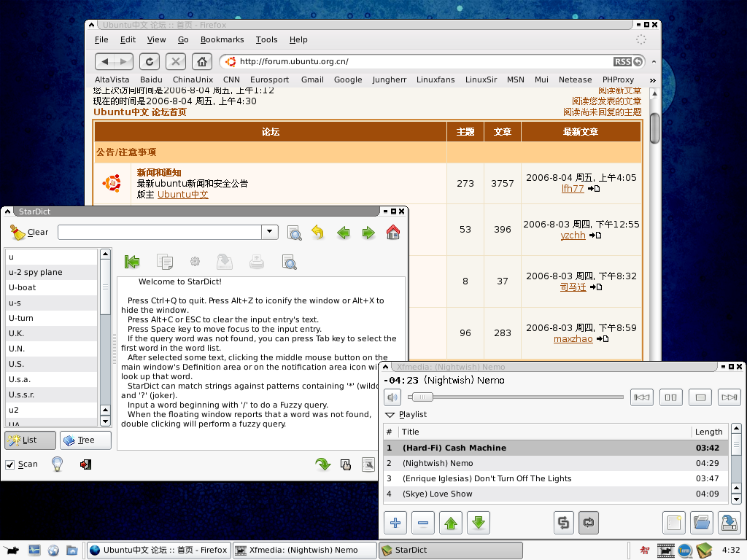Screen dimensions: 747x560
Task: Go to the Firefox home page
Action: click(202, 61)
